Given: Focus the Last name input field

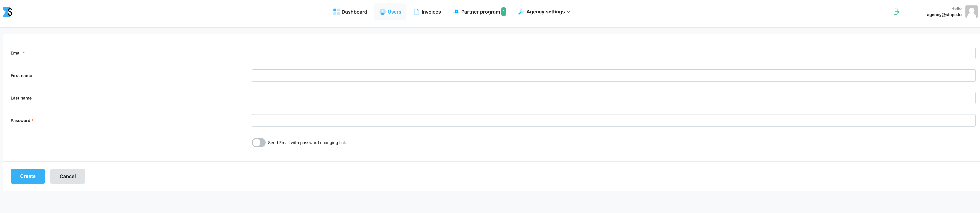Looking at the screenshot, I should pyautogui.click(x=613, y=98).
